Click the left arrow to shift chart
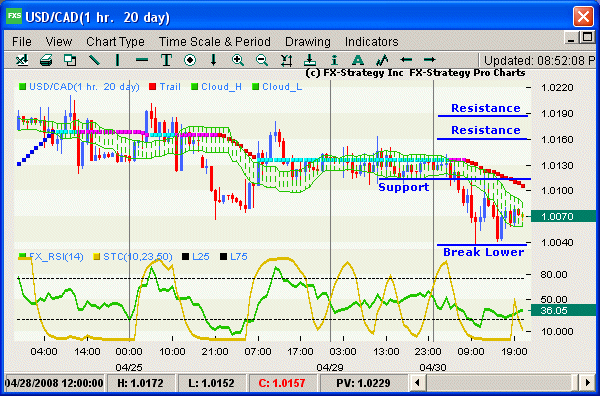 [406, 60]
